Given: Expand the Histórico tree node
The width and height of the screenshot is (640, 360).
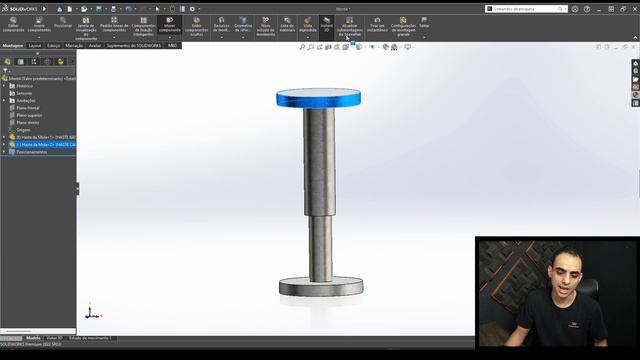Looking at the screenshot, I should click(x=4, y=86).
